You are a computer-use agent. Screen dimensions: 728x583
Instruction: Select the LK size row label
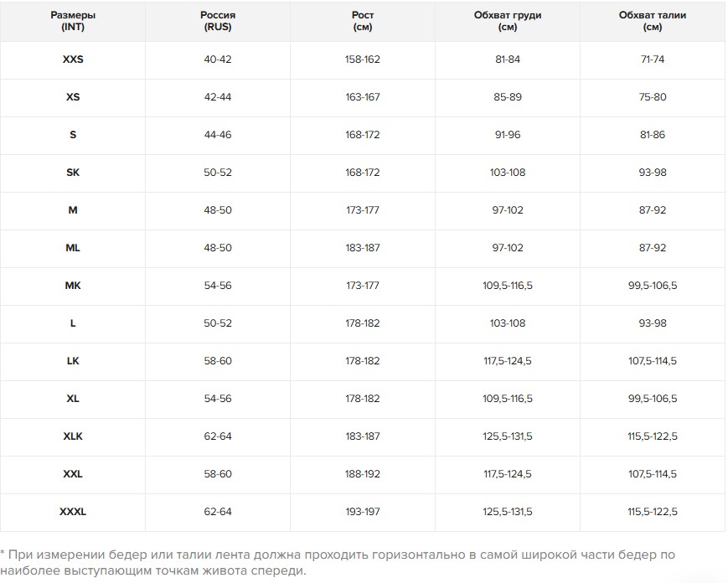click(73, 361)
